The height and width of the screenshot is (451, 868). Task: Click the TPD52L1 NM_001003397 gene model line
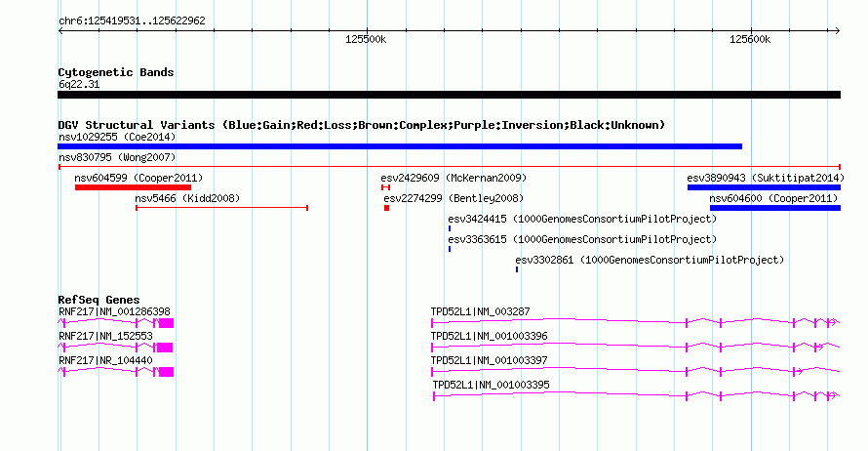point(636,371)
